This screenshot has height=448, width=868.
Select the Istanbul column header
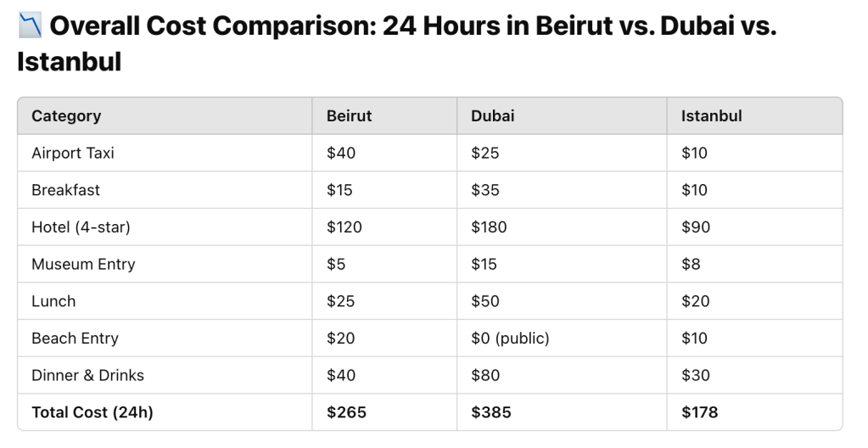point(711,116)
